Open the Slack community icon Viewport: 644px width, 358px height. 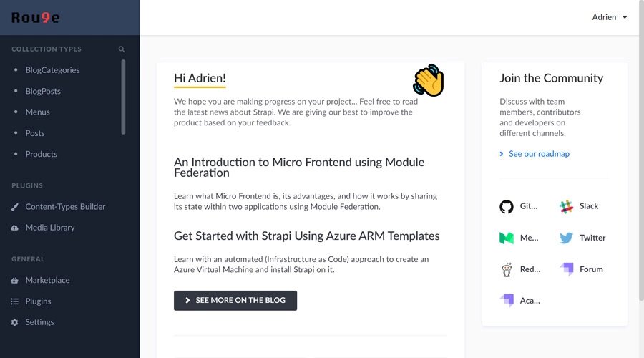(x=566, y=206)
